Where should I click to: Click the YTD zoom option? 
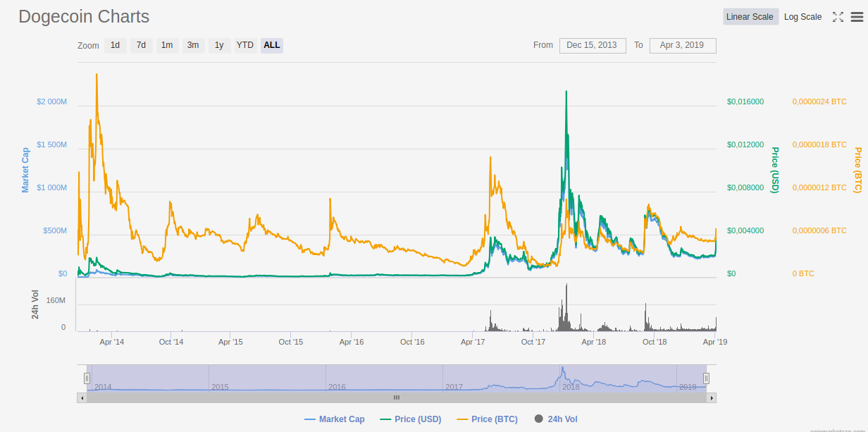pyautogui.click(x=244, y=45)
